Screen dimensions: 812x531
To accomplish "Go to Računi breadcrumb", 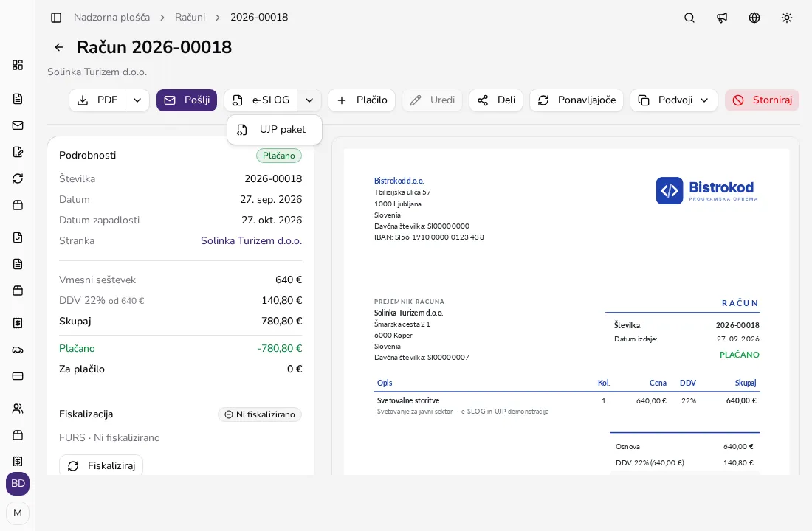I will (x=190, y=17).
